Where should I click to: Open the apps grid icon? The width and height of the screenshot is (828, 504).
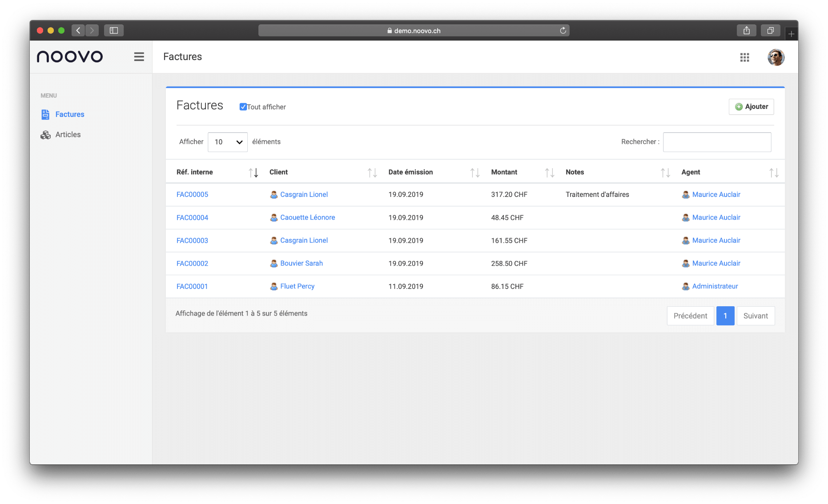point(744,57)
